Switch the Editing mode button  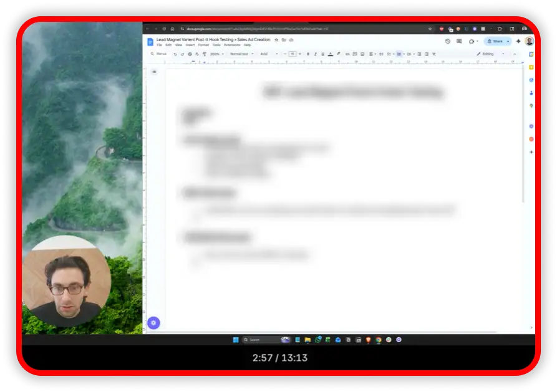click(490, 54)
